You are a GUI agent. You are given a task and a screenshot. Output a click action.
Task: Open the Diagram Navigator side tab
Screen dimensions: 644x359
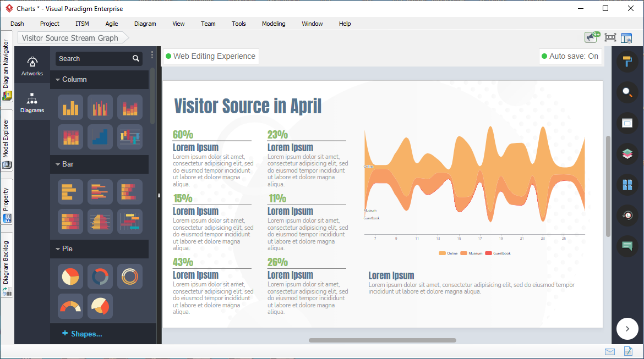tap(7, 67)
